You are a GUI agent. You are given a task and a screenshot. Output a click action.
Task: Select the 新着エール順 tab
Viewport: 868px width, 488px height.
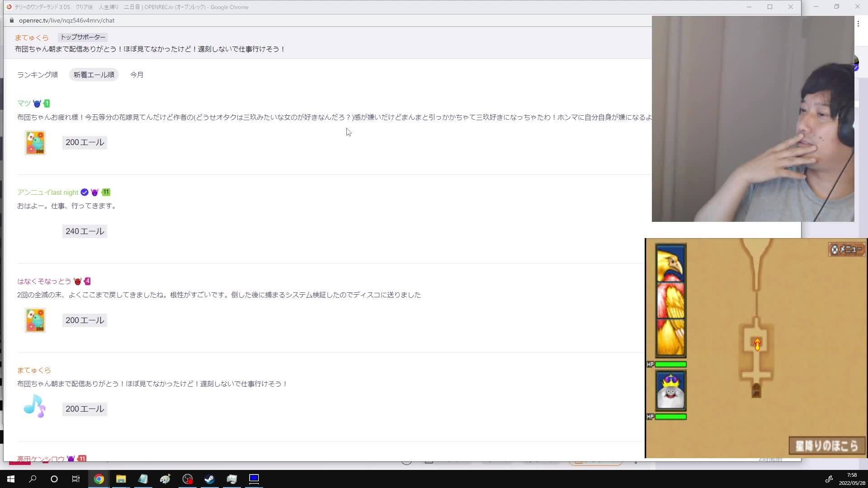94,75
